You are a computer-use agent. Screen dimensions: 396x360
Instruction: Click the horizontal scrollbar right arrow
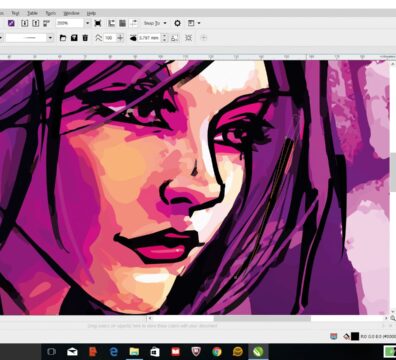[x=386, y=319]
